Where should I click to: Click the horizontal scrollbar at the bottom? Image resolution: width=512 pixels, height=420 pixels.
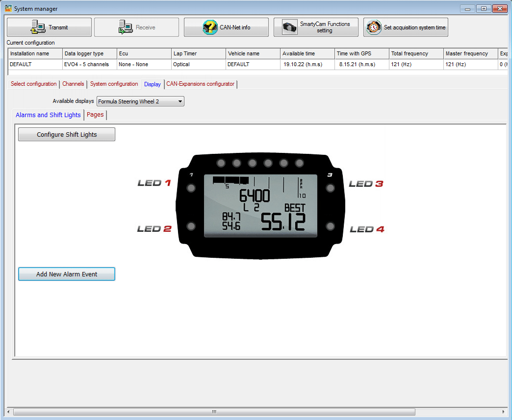tap(213, 412)
